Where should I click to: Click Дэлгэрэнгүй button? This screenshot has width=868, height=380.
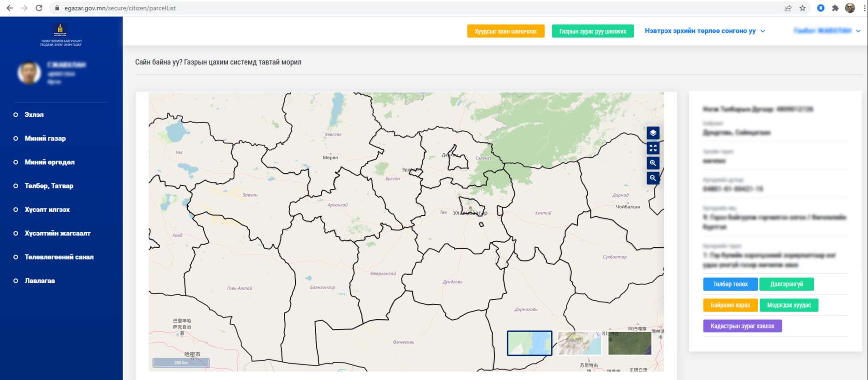786,284
